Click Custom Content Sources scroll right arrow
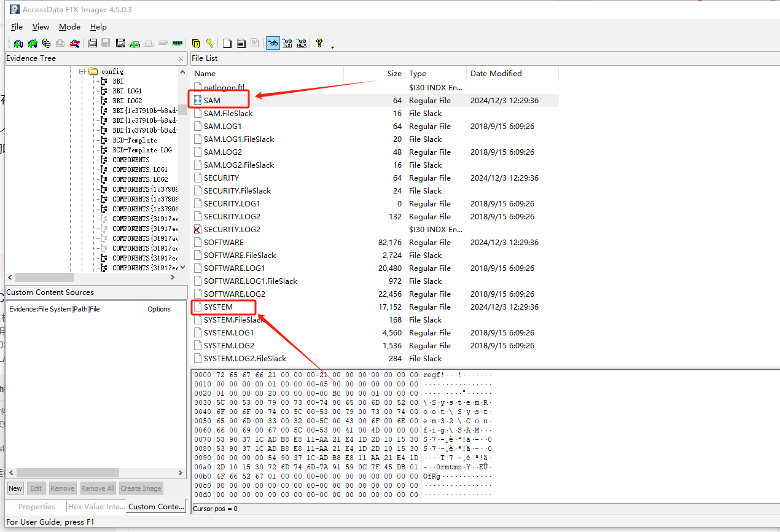 [x=181, y=472]
